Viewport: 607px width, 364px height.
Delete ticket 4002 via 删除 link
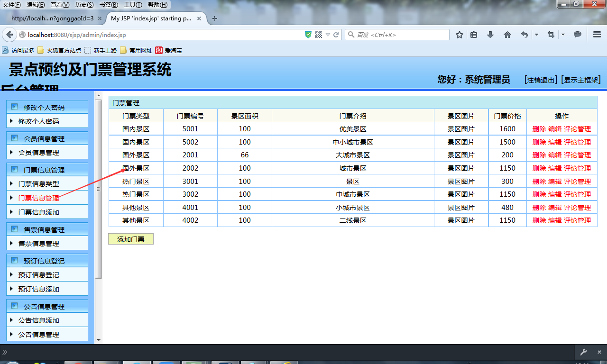(x=539, y=220)
